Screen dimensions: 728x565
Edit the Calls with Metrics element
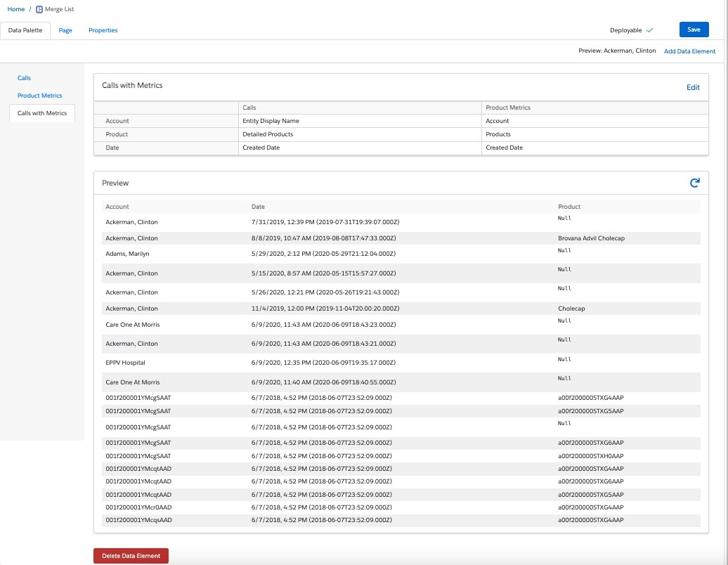693,88
